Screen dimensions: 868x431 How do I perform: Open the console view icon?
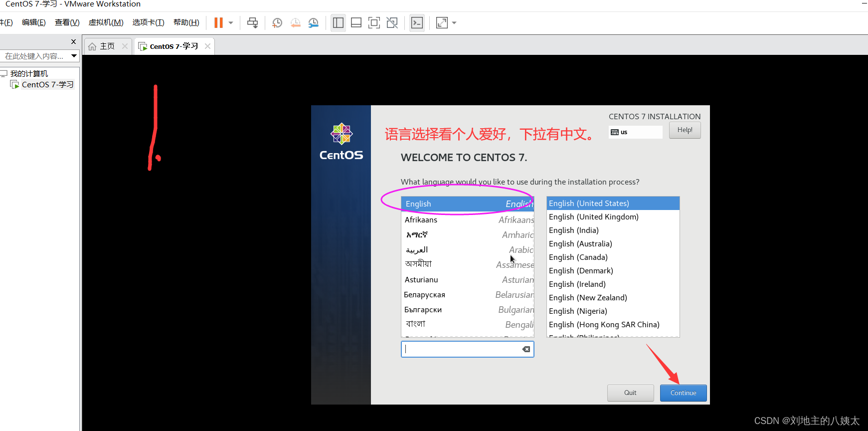coord(417,22)
